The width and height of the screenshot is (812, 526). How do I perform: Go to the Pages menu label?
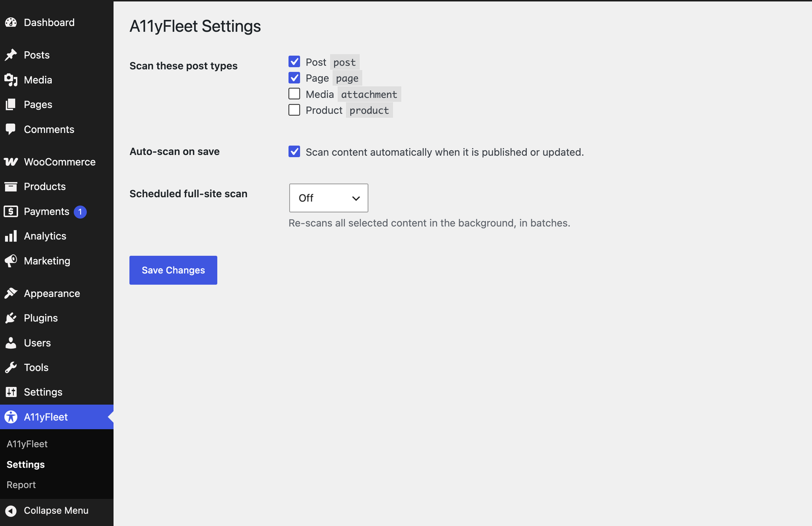38,104
